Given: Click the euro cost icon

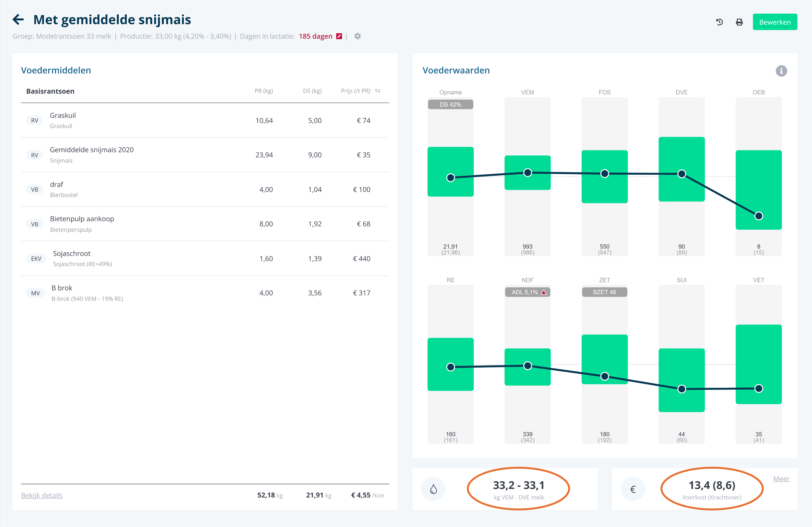Looking at the screenshot, I should click(633, 489).
